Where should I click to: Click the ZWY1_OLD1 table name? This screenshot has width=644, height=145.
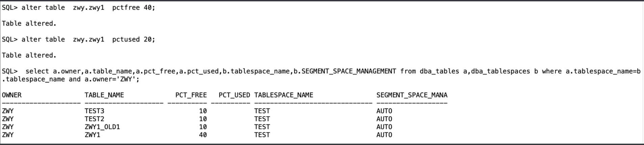[x=102, y=127]
